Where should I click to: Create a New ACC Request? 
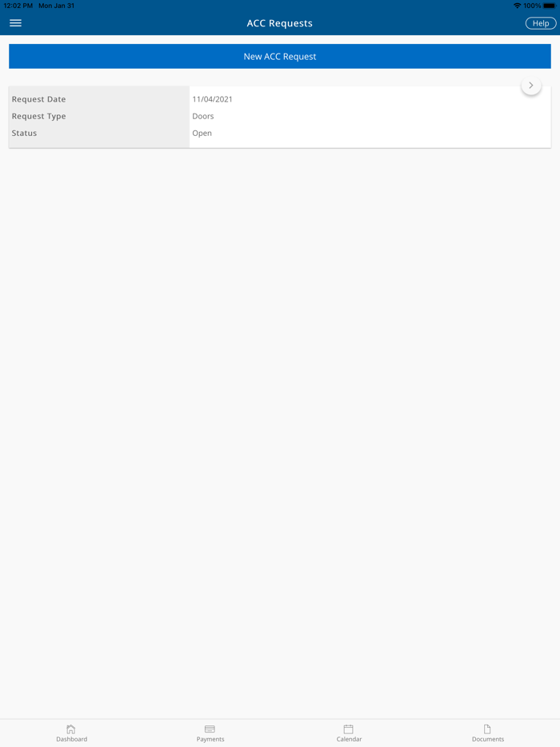280,56
